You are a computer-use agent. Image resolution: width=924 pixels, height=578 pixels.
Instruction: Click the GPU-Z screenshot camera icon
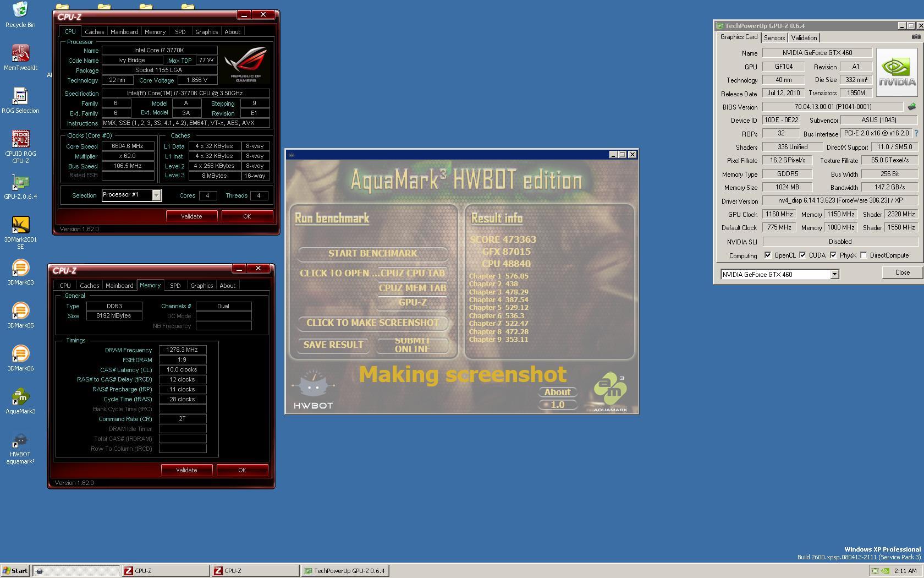coord(916,37)
